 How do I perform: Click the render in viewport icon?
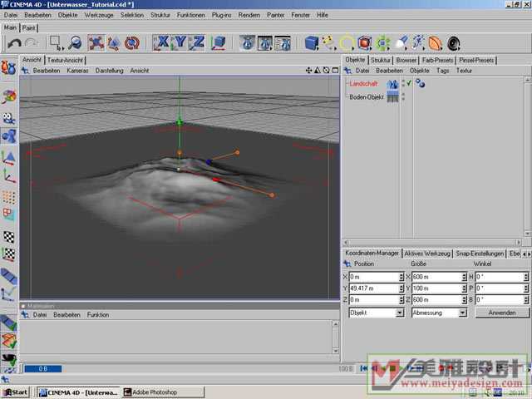pos(247,43)
